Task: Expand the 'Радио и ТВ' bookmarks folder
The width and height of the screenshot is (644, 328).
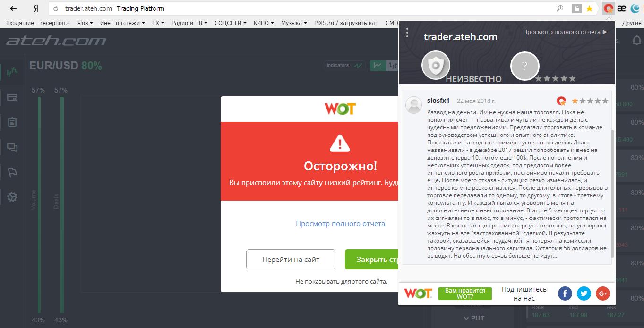Action: 189,23
